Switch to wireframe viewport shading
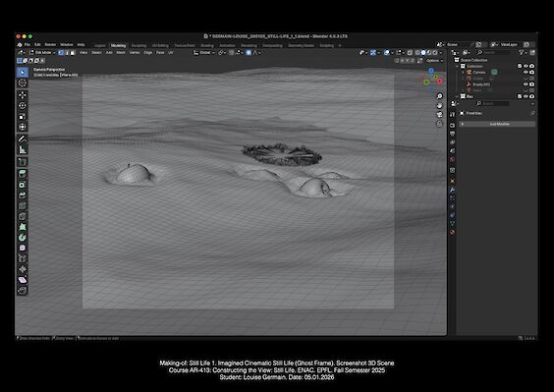This screenshot has height=392, width=554. (x=417, y=53)
